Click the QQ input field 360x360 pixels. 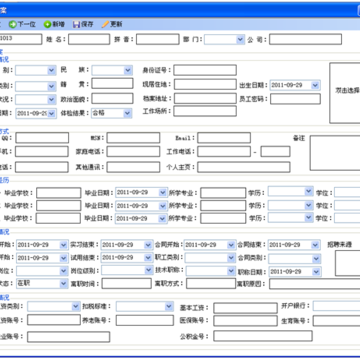coord(42,138)
